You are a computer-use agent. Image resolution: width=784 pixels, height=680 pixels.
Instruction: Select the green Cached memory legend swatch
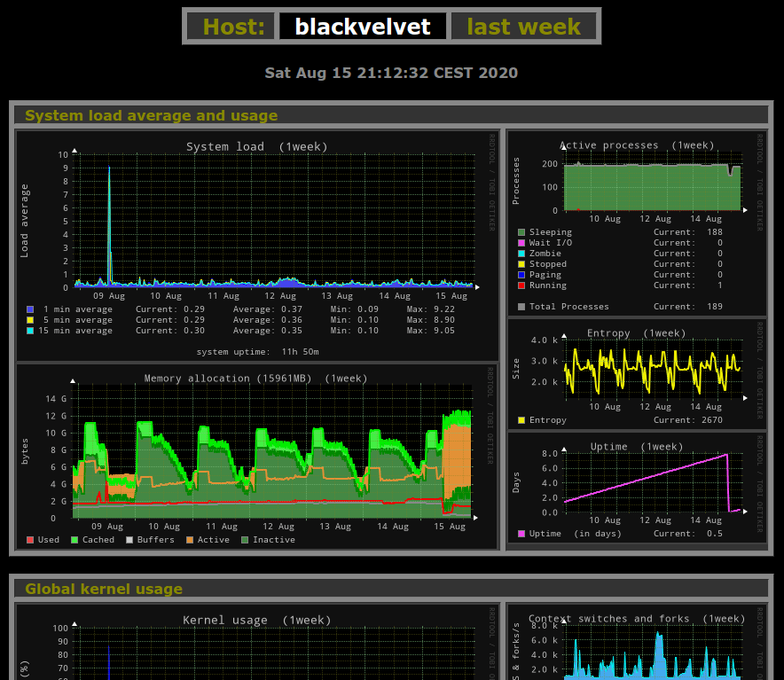[74, 540]
